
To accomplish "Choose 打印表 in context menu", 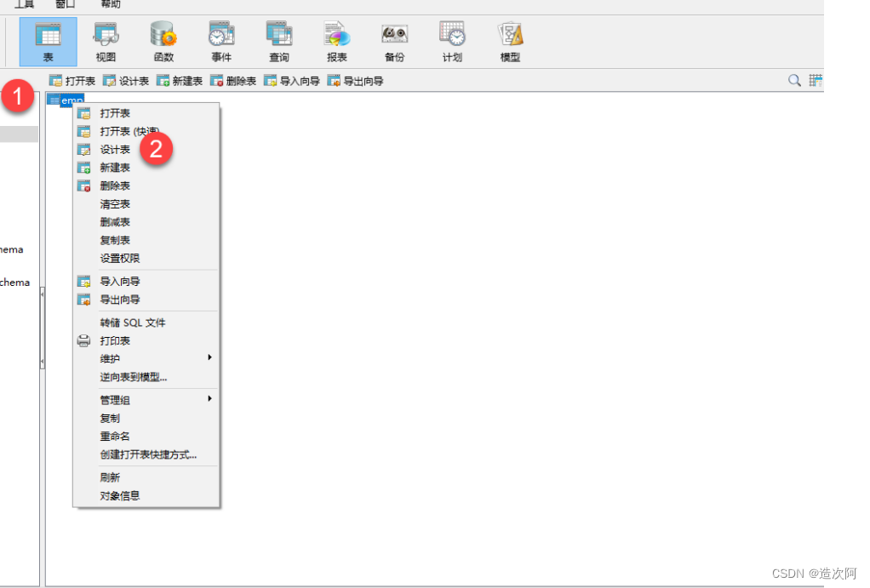I will (x=146, y=340).
